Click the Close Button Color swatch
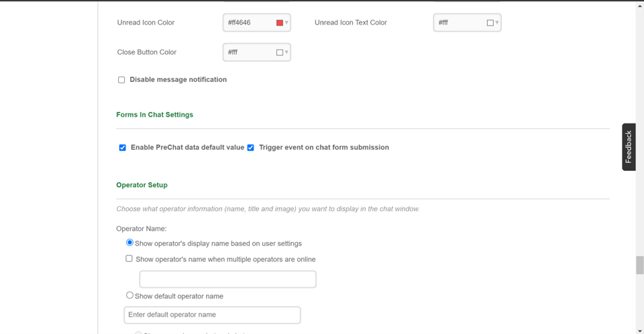 (280, 52)
